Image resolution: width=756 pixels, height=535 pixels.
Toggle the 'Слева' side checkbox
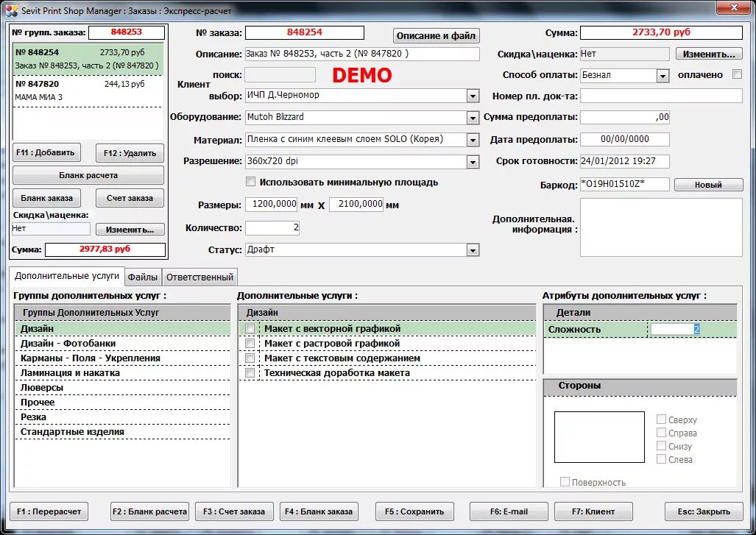tap(662, 459)
